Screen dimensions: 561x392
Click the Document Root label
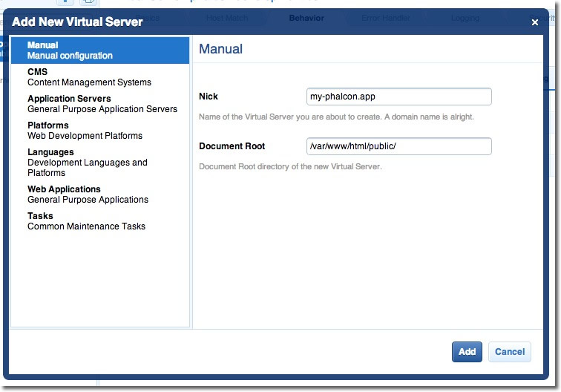click(232, 146)
